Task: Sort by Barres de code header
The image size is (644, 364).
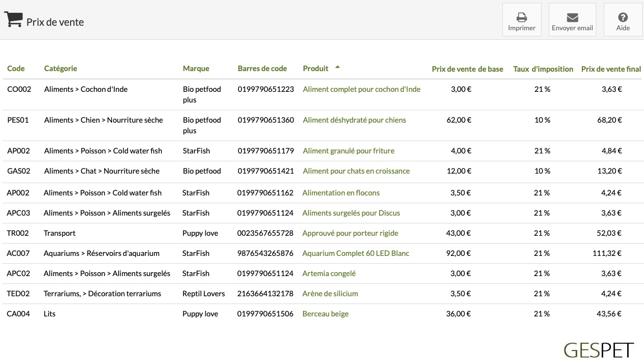Action: point(262,69)
